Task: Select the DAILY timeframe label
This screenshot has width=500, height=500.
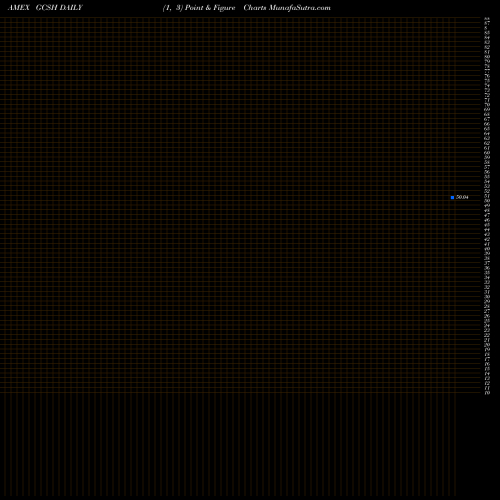Action: tap(71, 8)
